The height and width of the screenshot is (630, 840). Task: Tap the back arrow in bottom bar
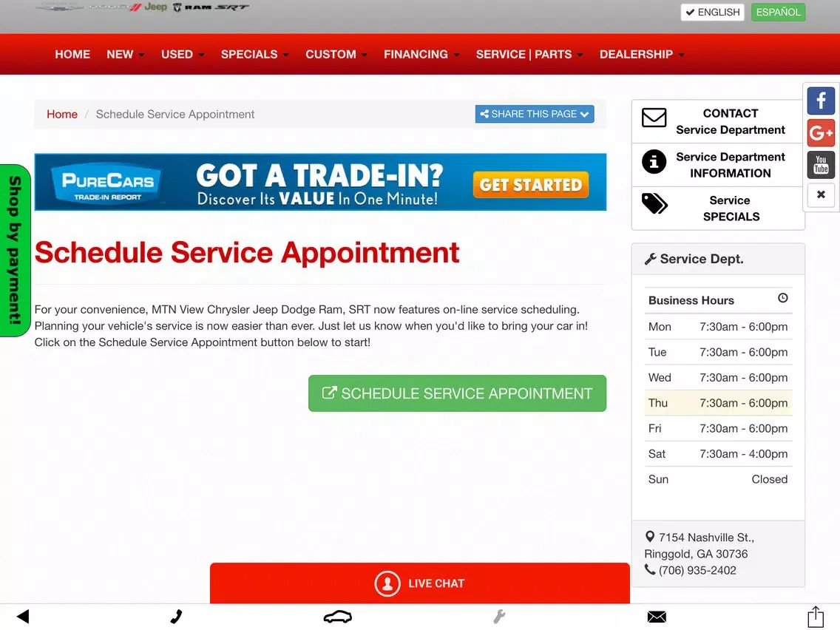[x=22, y=617]
